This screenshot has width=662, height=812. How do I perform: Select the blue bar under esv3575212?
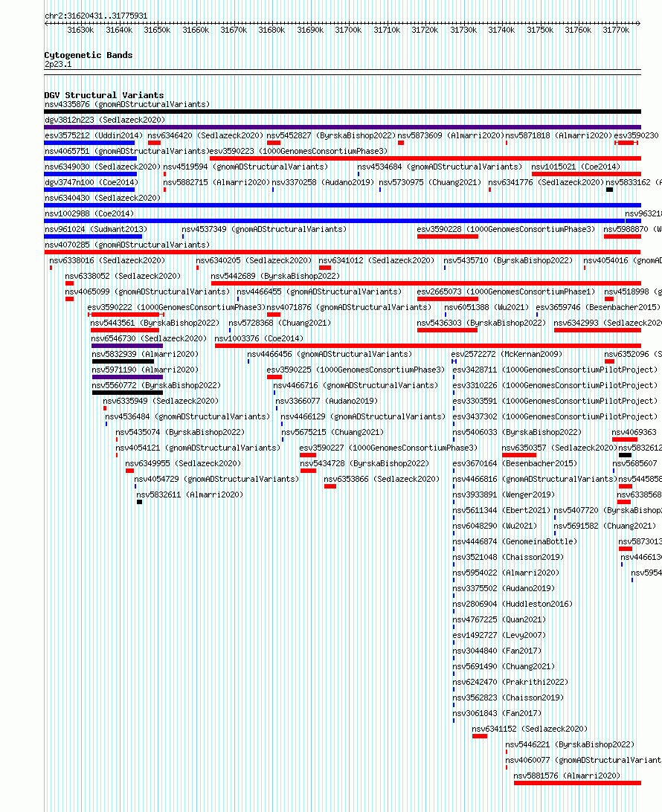(89, 143)
